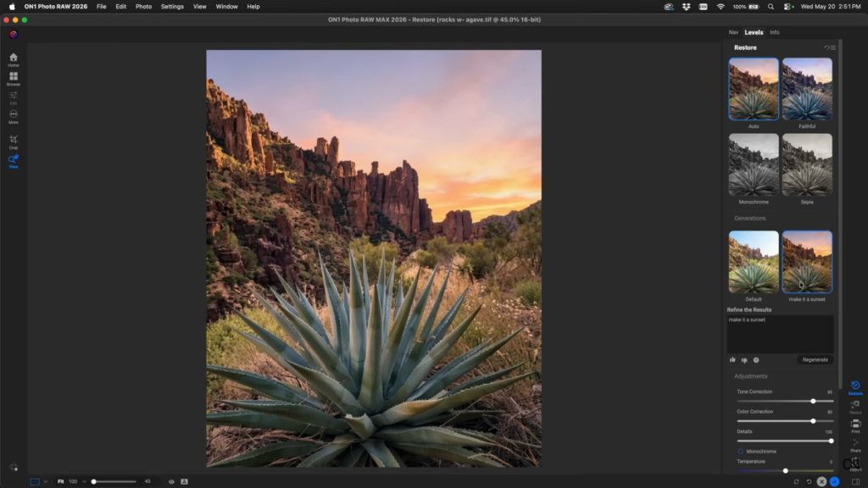Open the Share option in right sidebar
Image resolution: width=868 pixels, height=488 pixels.
click(855, 445)
